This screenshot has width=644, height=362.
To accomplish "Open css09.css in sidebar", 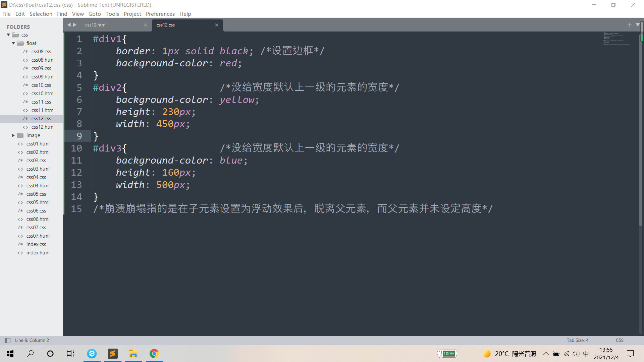I will [x=41, y=68].
